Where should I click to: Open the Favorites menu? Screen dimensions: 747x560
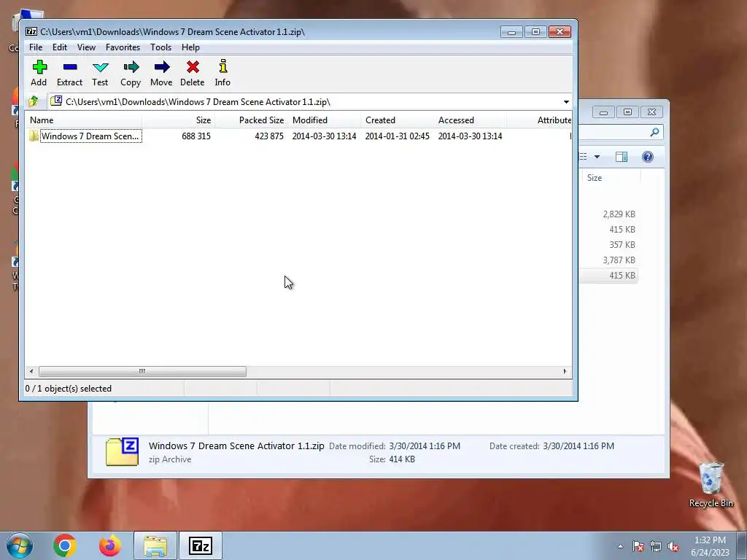pyautogui.click(x=123, y=47)
